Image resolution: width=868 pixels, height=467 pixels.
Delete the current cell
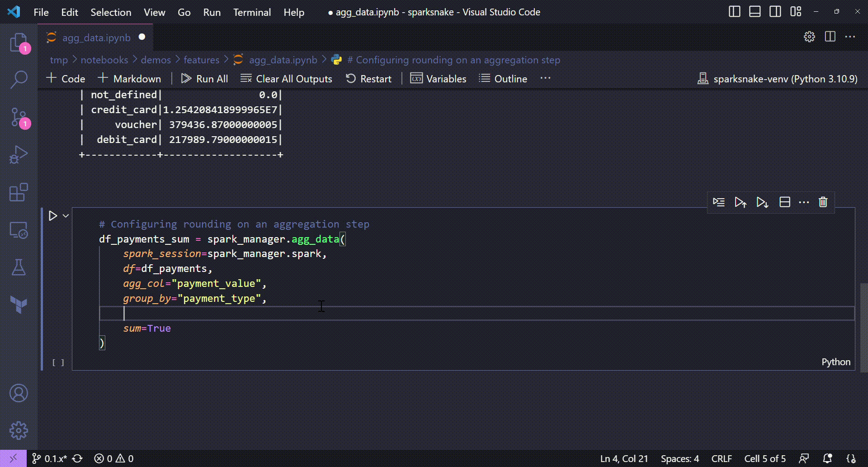coord(823,202)
